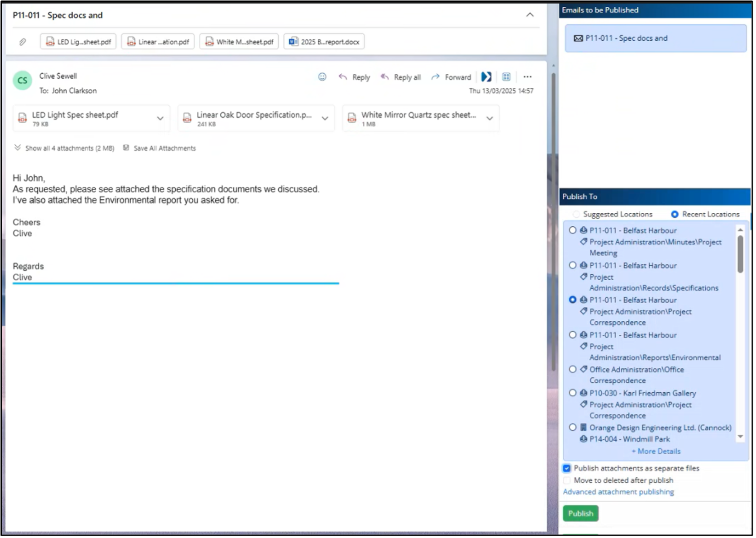Select Records\Specifications location radio button
The width and height of the screenshot is (756, 538).
pyautogui.click(x=573, y=265)
